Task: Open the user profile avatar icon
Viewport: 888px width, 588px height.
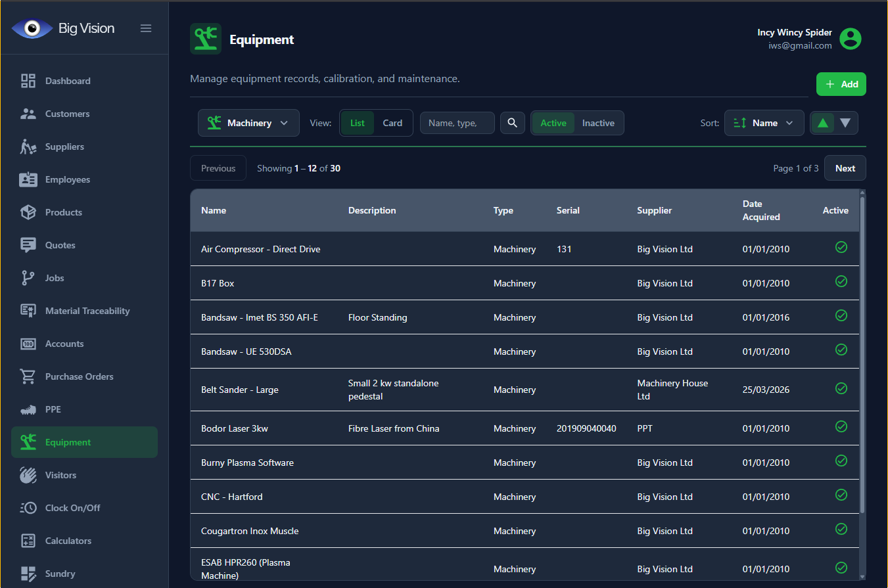Action: tap(851, 39)
